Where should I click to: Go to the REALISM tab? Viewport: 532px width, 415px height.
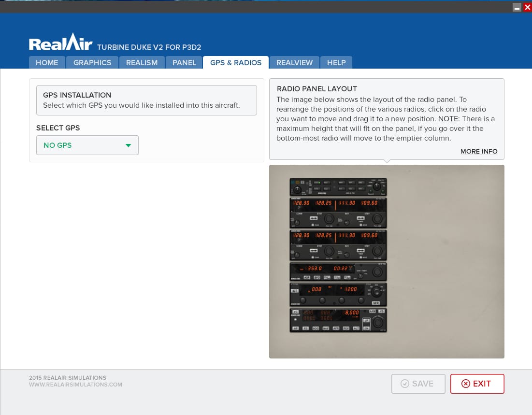tap(142, 63)
